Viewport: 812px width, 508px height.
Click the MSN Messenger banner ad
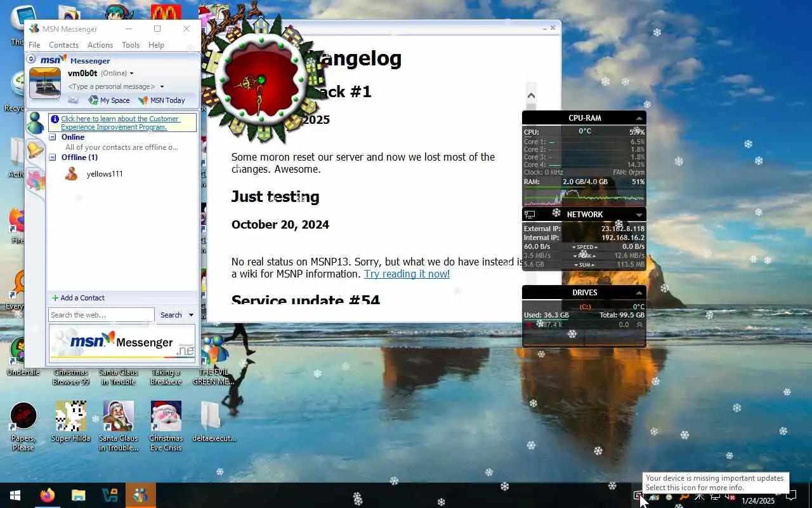(122, 344)
